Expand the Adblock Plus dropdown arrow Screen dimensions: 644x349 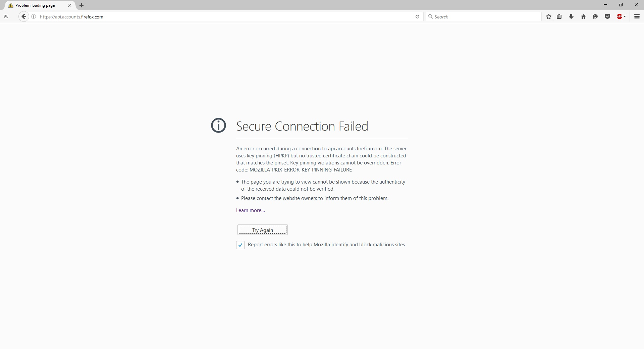(x=625, y=16)
